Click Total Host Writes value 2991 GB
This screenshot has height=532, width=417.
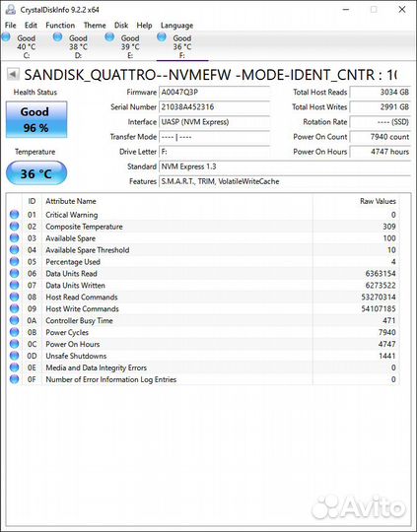click(x=380, y=107)
